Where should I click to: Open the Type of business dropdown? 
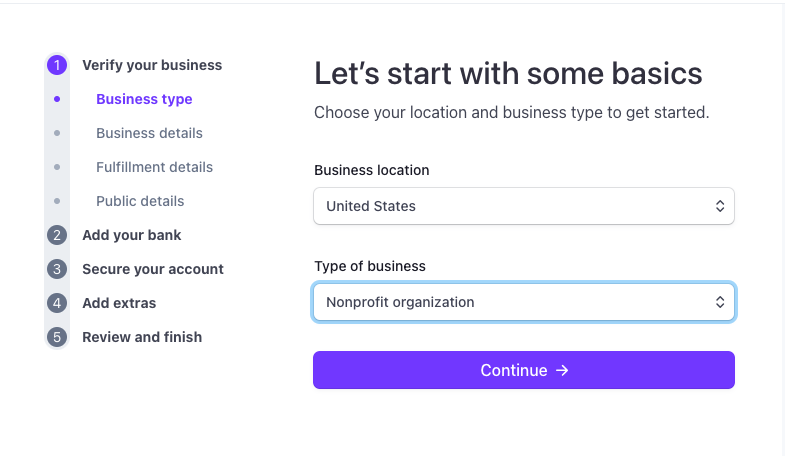coord(523,302)
